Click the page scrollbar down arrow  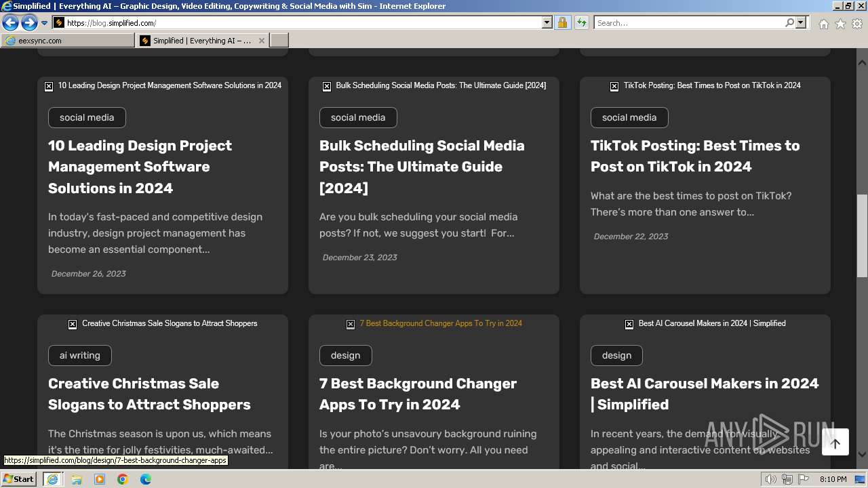[x=862, y=454]
